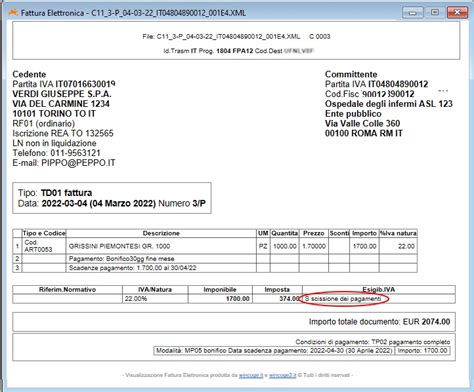Screen dimensions: 474x392
Task: Click quantity 1000.00 cell
Action: click(x=285, y=246)
